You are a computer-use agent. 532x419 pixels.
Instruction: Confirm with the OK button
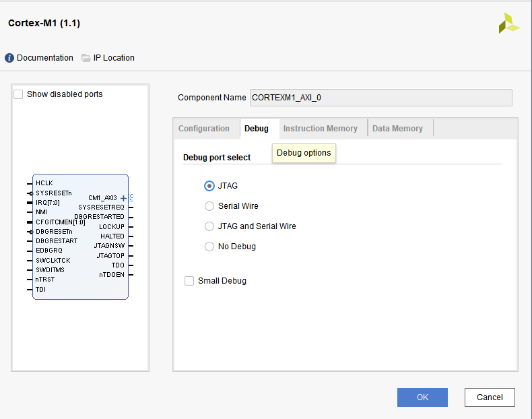click(422, 397)
